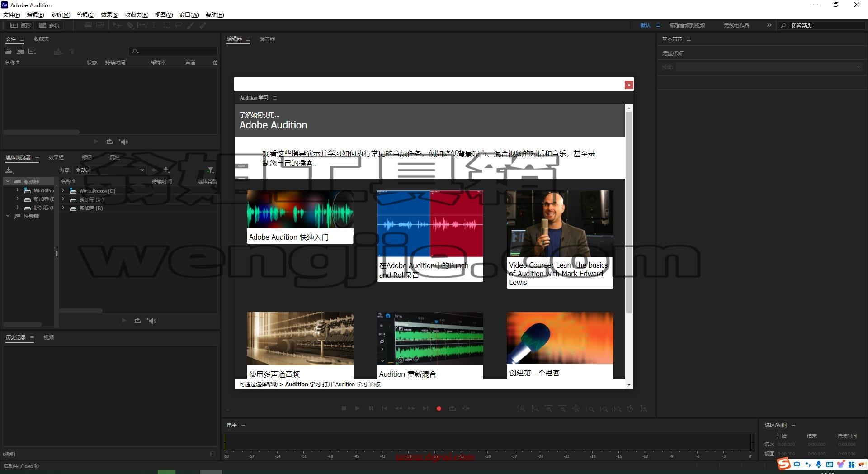The width and height of the screenshot is (868, 474).
Task: Click the New File plus icon in Files panel
Action: [32, 52]
